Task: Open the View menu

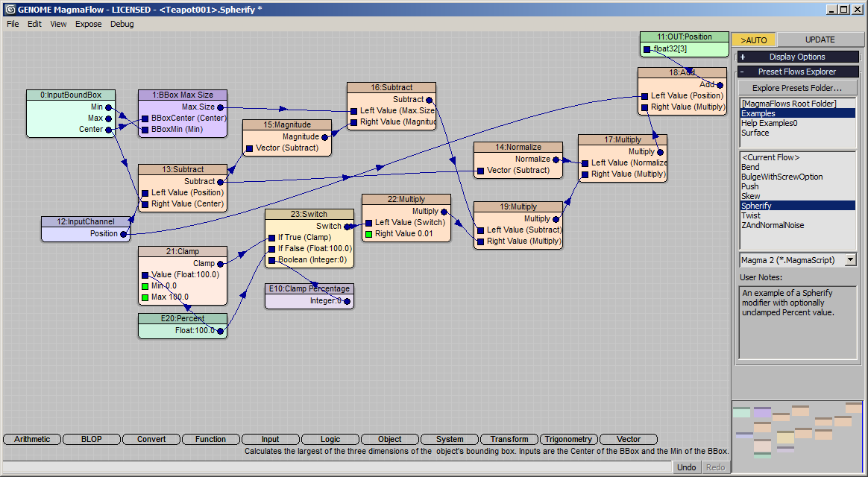Action: click(x=58, y=24)
